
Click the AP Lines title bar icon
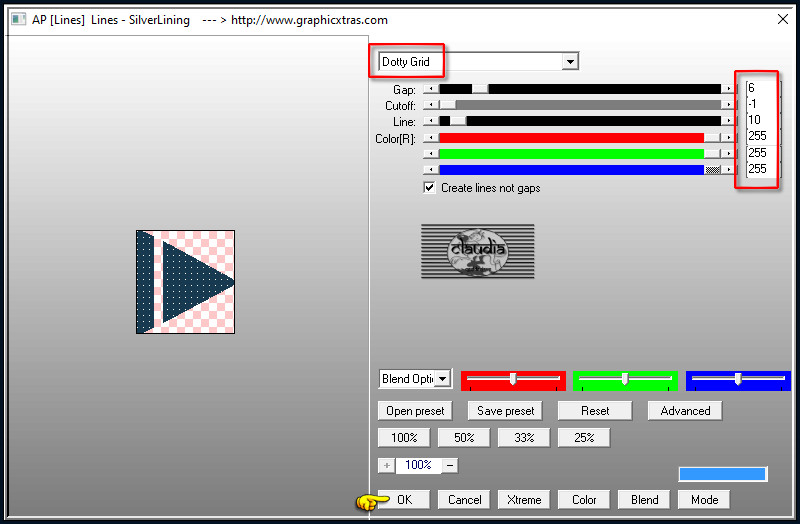(19, 19)
